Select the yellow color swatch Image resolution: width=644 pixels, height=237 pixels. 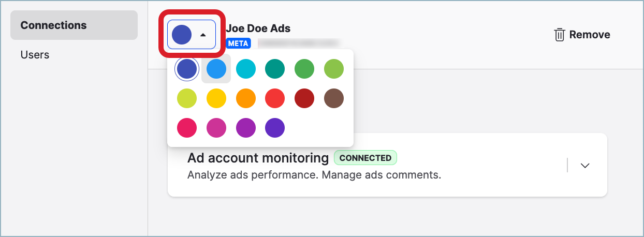tap(216, 98)
